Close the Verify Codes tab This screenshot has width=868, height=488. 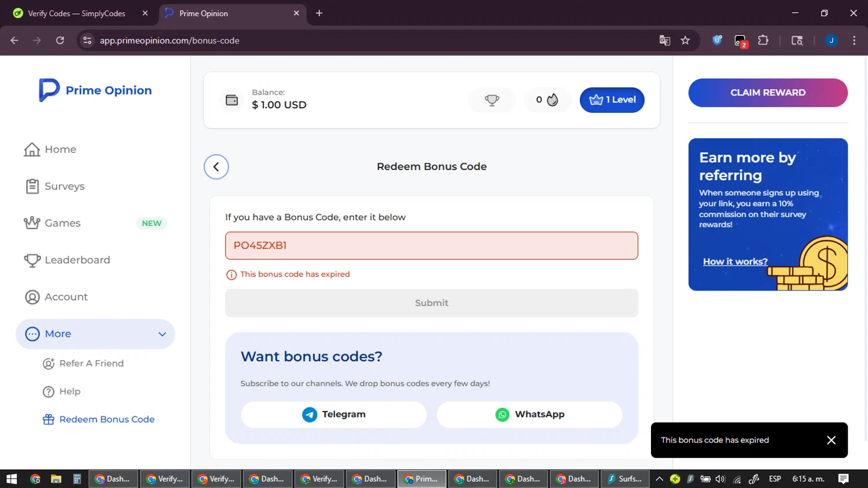coord(145,13)
